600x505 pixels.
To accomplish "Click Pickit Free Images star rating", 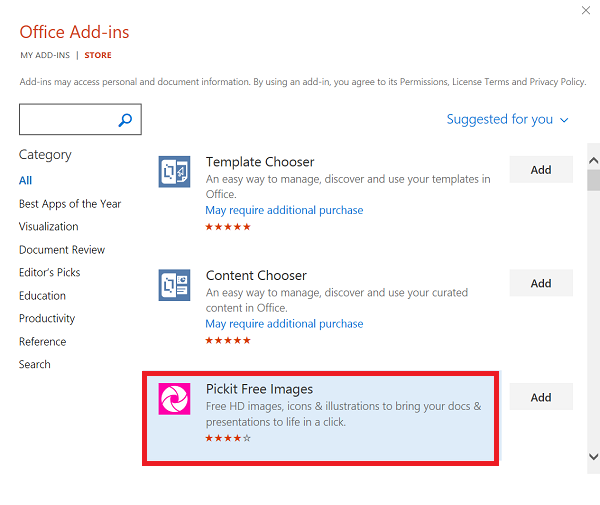I will click(x=228, y=438).
